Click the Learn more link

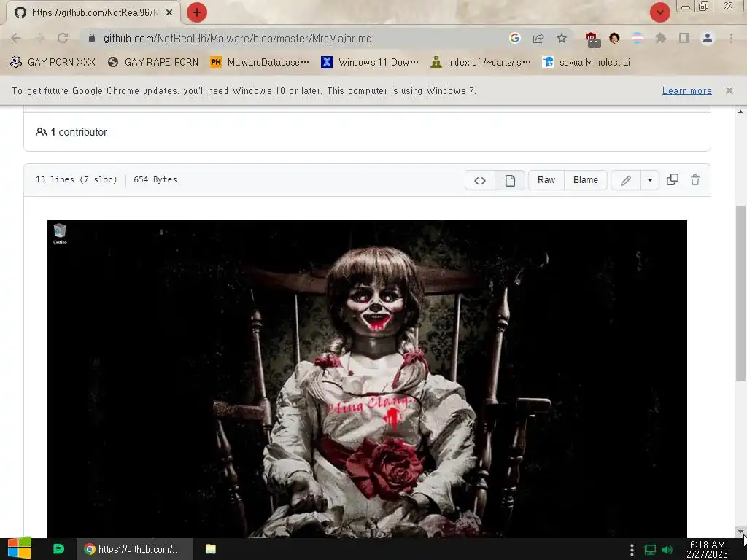point(687,90)
